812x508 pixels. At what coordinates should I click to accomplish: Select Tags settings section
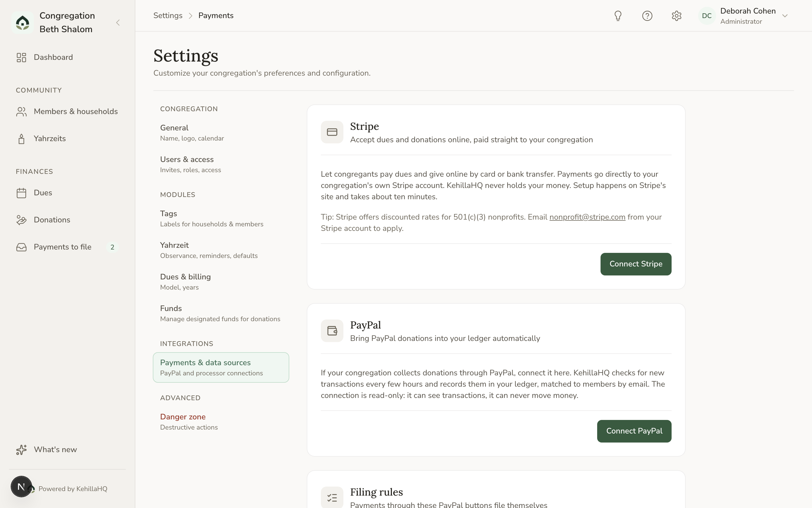pyautogui.click(x=221, y=218)
